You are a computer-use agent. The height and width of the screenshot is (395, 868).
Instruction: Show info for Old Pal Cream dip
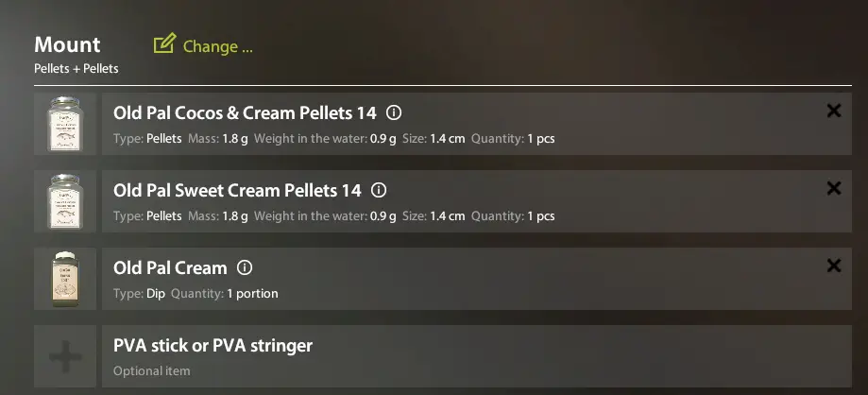tap(245, 267)
